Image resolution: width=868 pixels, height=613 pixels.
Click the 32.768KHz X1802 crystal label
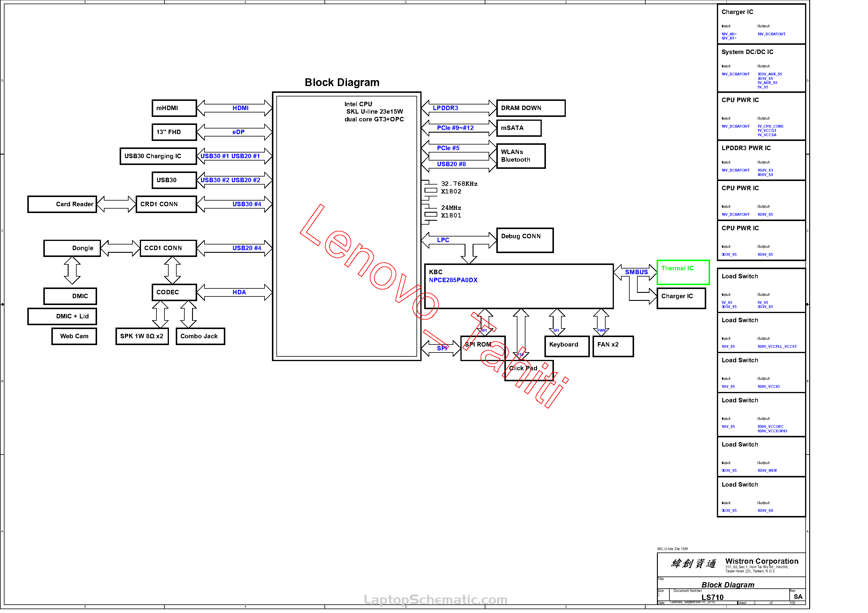coord(459,188)
